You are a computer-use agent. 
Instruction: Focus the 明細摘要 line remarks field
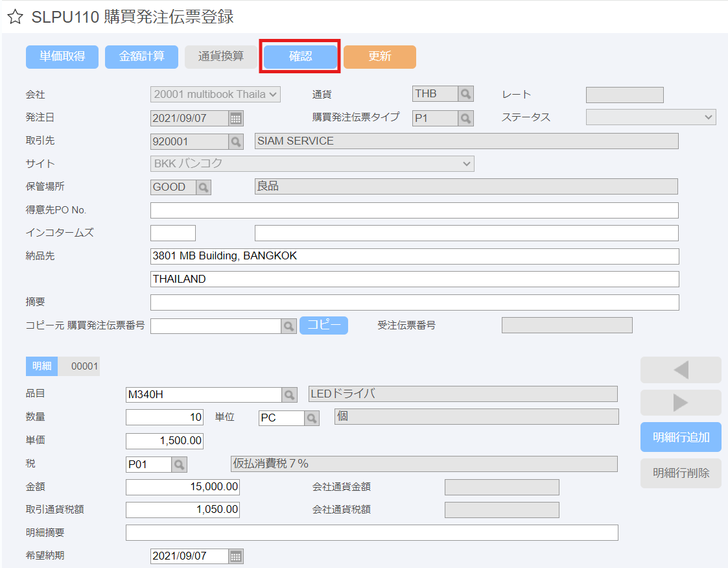[x=371, y=533]
